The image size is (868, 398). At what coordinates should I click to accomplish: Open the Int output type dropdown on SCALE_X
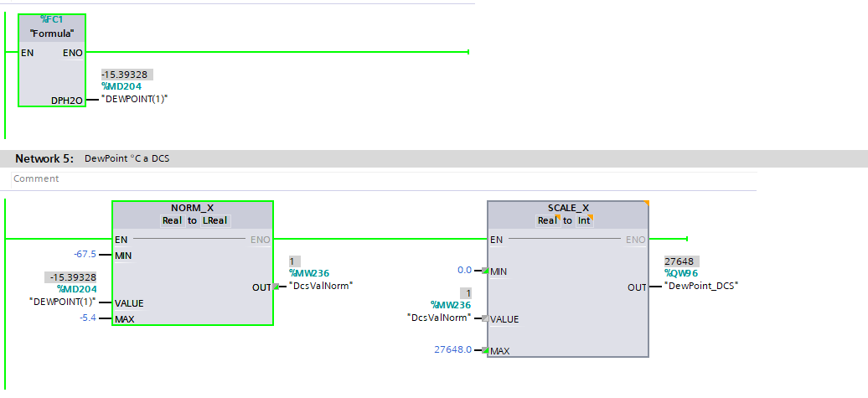[x=586, y=220]
